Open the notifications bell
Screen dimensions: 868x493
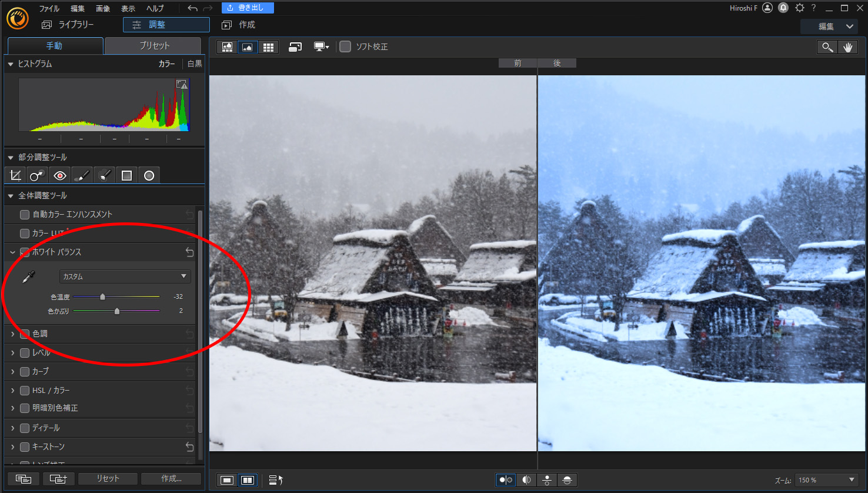783,8
